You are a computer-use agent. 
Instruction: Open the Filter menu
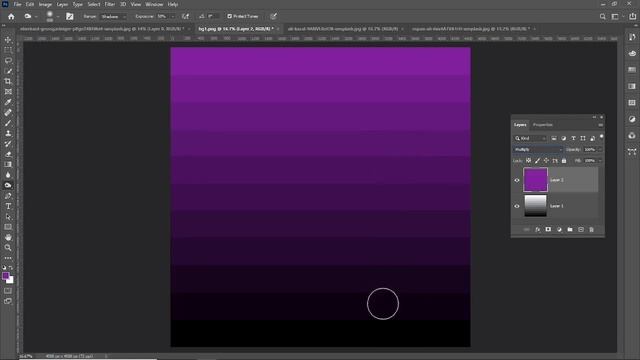point(109,4)
